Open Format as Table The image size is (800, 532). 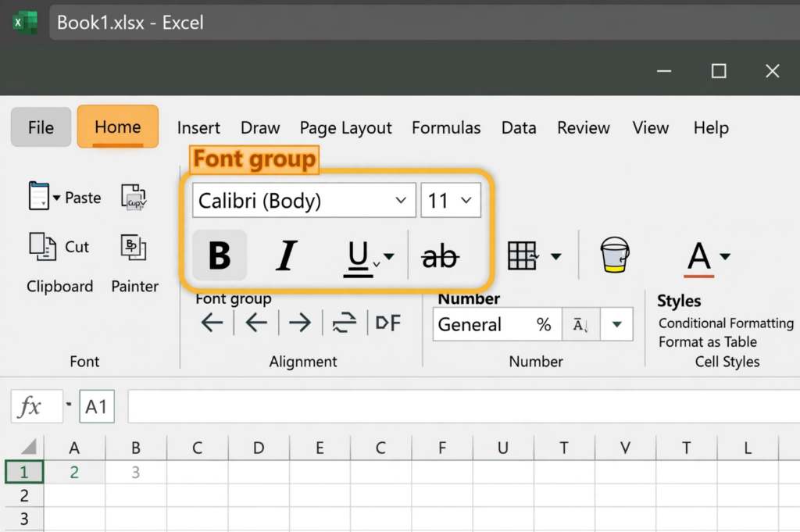tap(708, 341)
